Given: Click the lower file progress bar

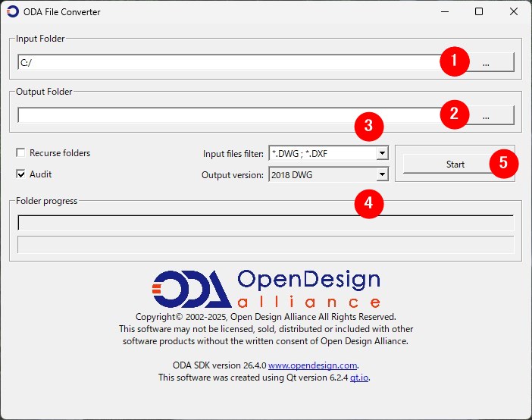Looking at the screenshot, I should pos(266,245).
